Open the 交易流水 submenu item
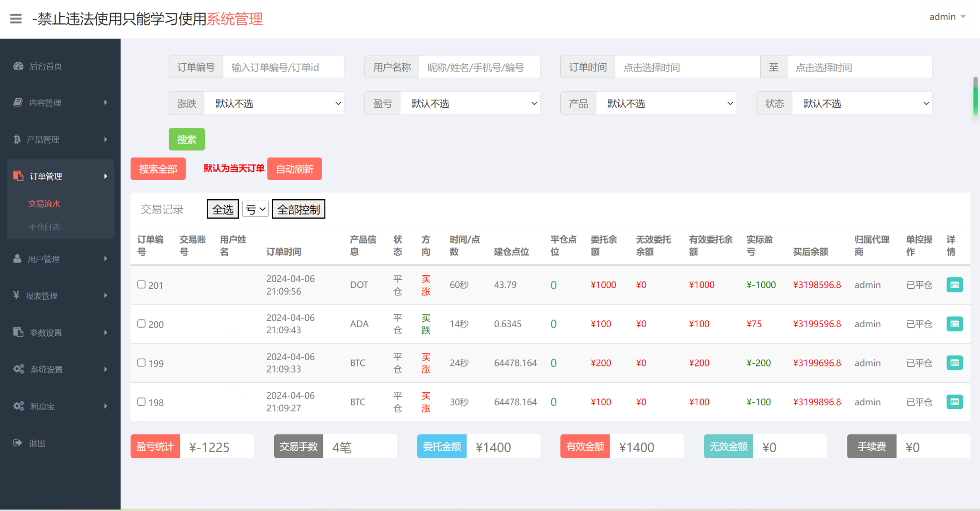The width and height of the screenshot is (980, 511). 44,204
